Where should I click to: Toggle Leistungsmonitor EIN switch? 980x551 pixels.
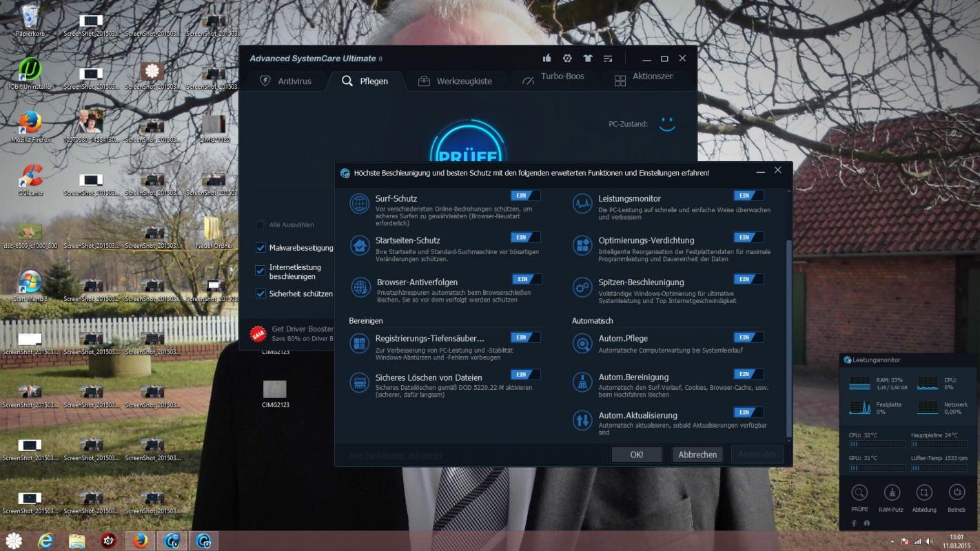pyautogui.click(x=748, y=196)
